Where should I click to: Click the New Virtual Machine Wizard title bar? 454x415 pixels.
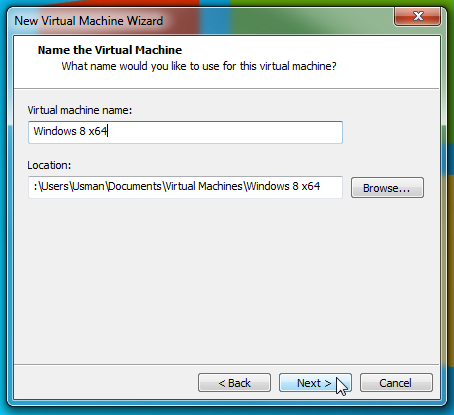coord(200,21)
